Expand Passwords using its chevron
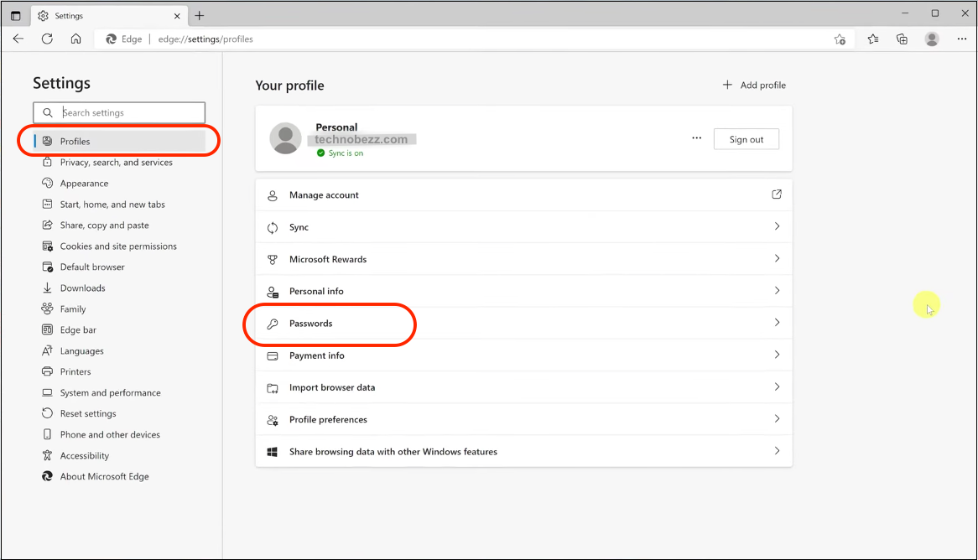978x560 pixels. tap(778, 323)
